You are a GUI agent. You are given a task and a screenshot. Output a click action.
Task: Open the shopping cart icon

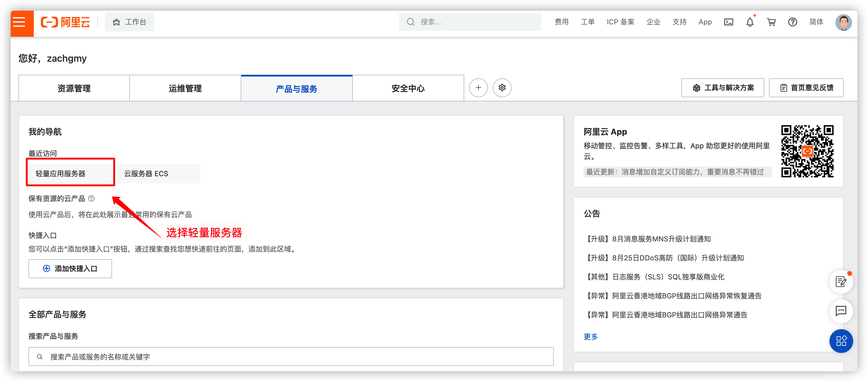coord(771,22)
